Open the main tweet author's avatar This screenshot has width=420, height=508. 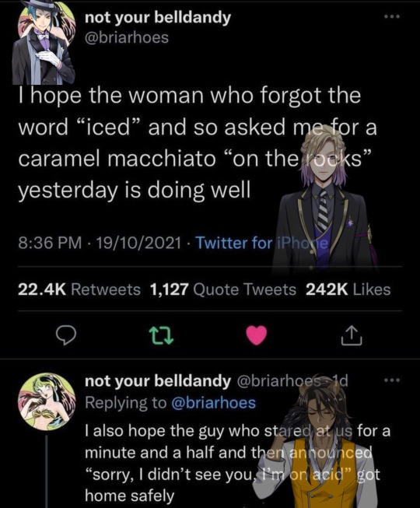pyautogui.click(x=43, y=42)
